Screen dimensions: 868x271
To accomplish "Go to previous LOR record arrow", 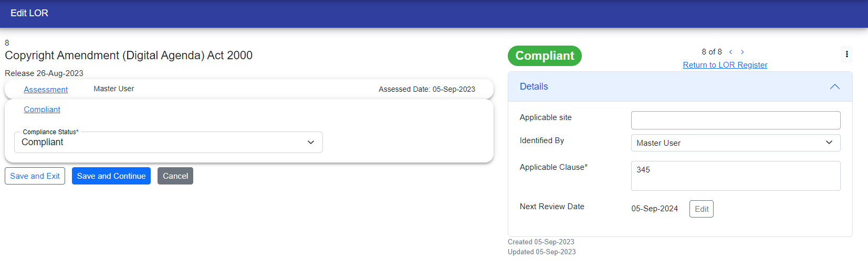I will click(730, 52).
